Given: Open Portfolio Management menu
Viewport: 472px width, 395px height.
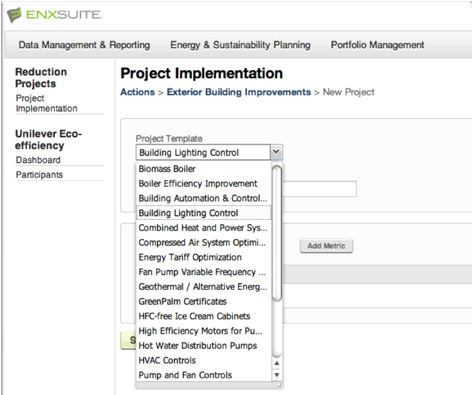Looking at the screenshot, I should click(377, 45).
